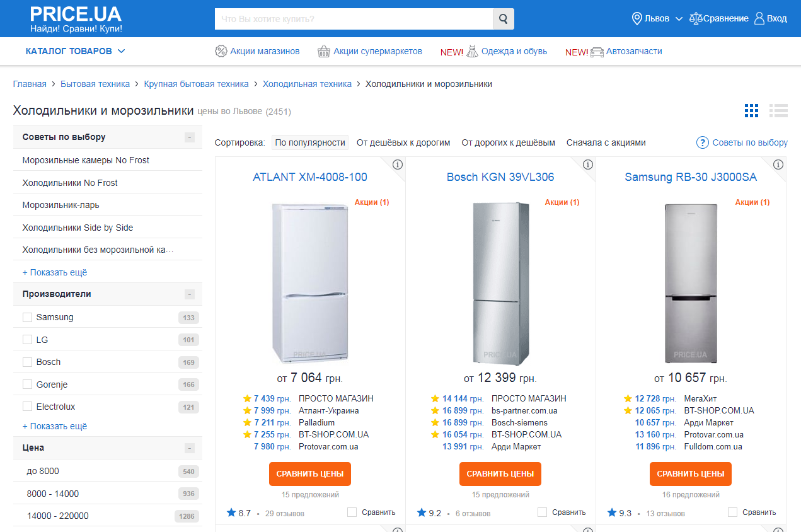Open Морозильник-ларь selection tip

pyautogui.click(x=61, y=205)
